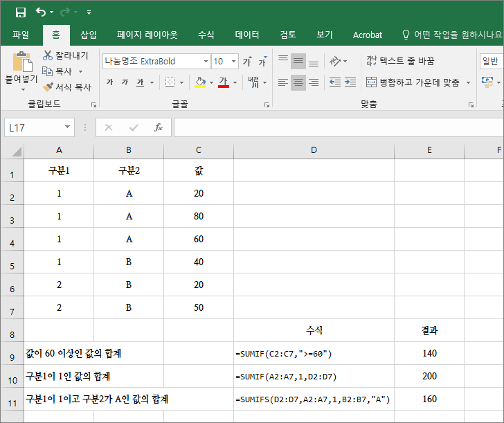The width and height of the screenshot is (504, 423).
Task: Click 잘라내기 to cut
Action: pos(66,55)
